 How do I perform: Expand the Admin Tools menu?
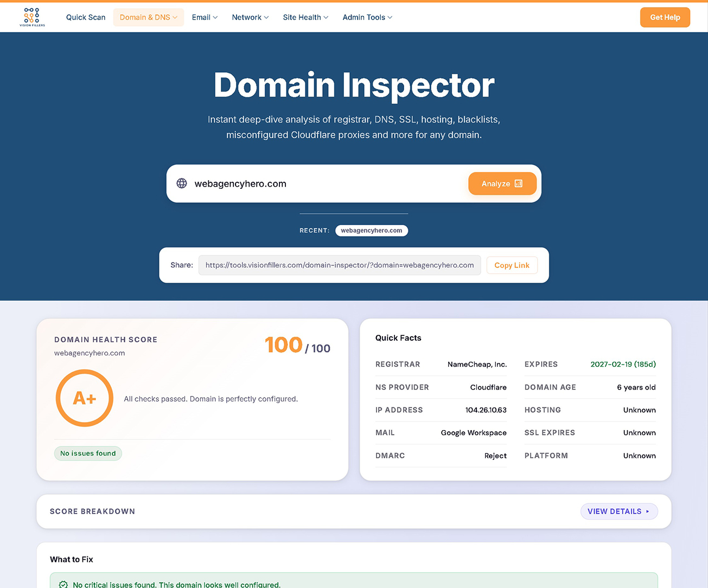(x=367, y=17)
